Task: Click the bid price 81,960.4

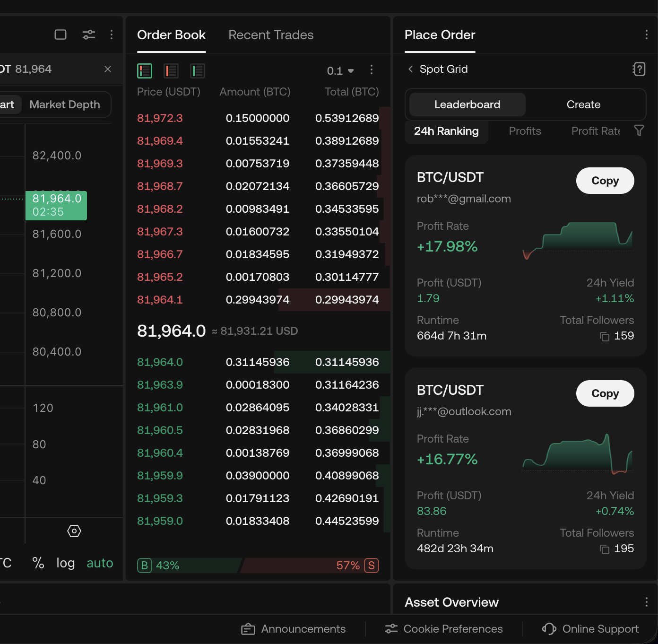Action: tap(160, 453)
